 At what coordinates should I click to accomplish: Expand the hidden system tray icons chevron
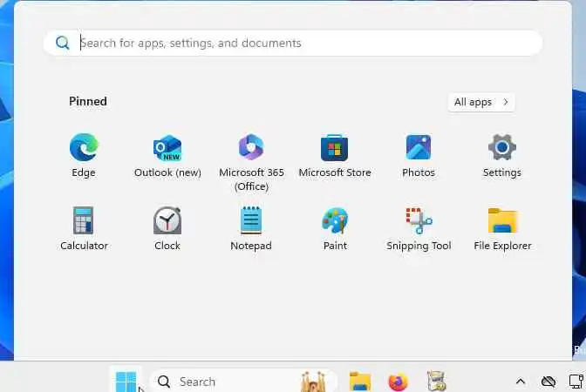(x=521, y=382)
